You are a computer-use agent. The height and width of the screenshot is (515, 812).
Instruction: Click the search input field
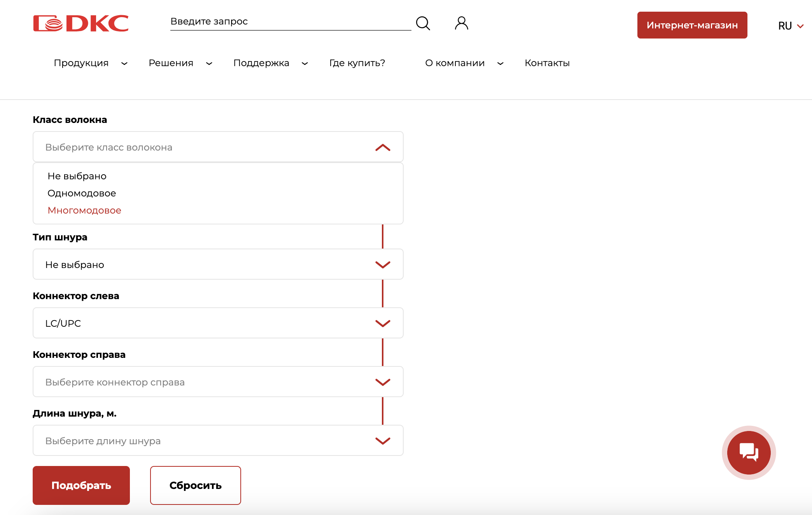(290, 22)
